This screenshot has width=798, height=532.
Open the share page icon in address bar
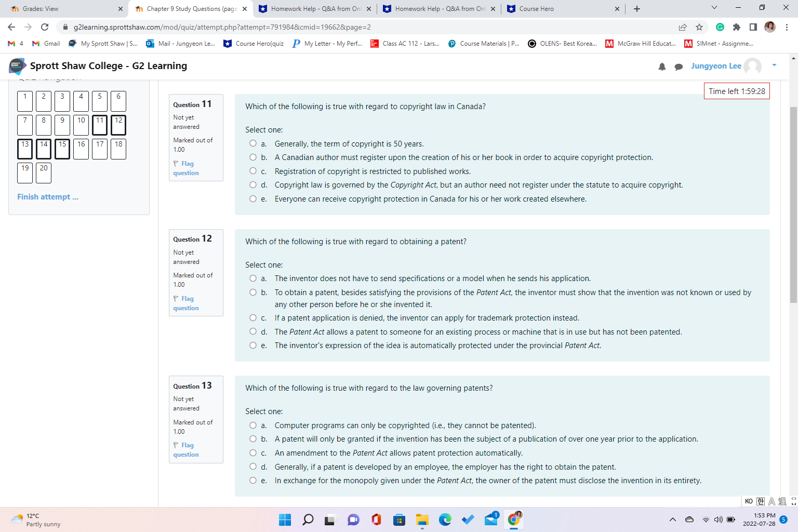pyautogui.click(x=683, y=27)
